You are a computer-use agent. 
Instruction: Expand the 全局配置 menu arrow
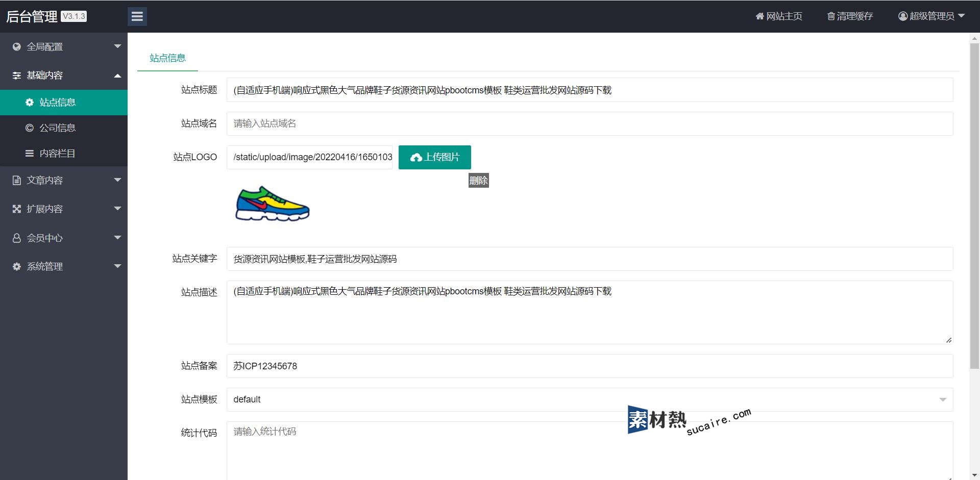(117, 46)
